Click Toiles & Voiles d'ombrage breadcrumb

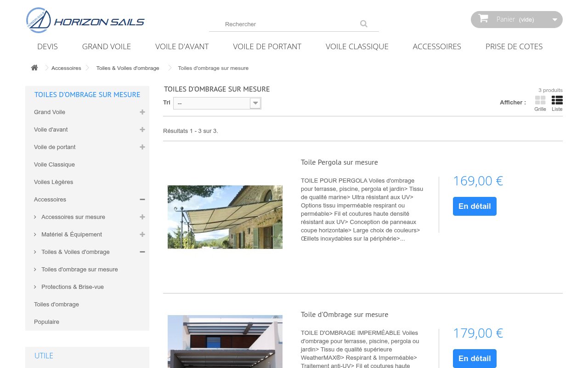[128, 68]
